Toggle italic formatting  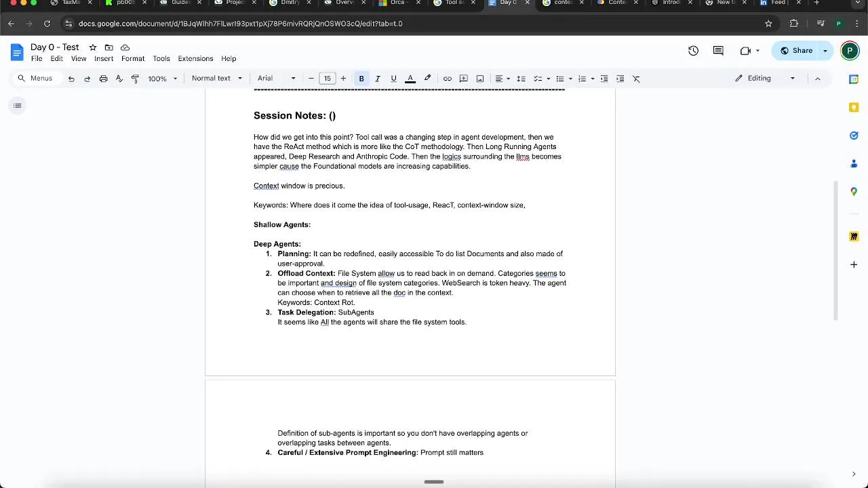(378, 79)
